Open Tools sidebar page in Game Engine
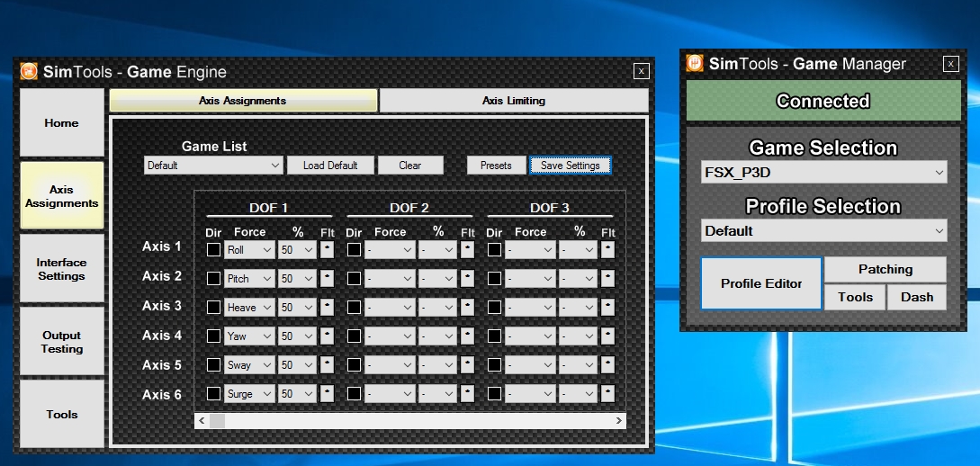This screenshot has height=466, width=980. click(62, 414)
